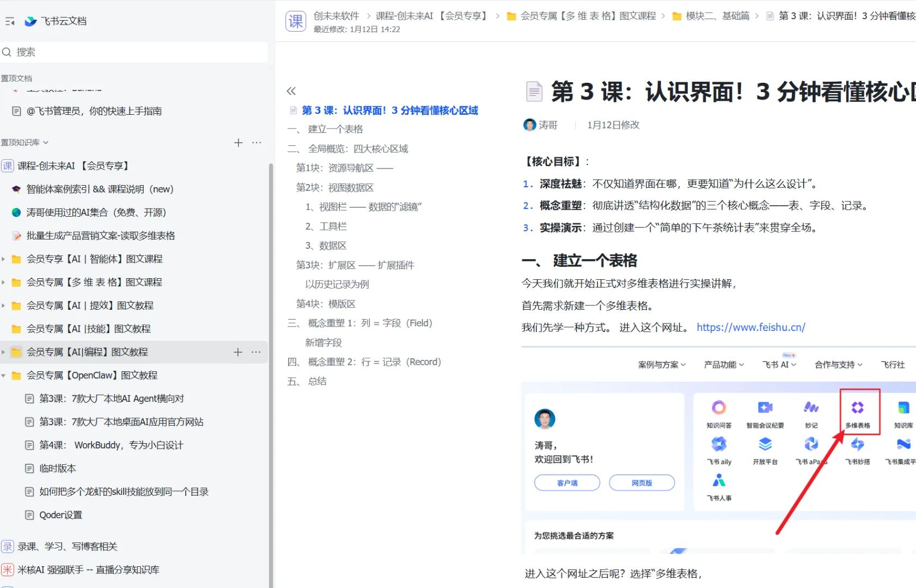Open 如何把多个龙虾的skill技能放到同一个目录 document

(124, 492)
